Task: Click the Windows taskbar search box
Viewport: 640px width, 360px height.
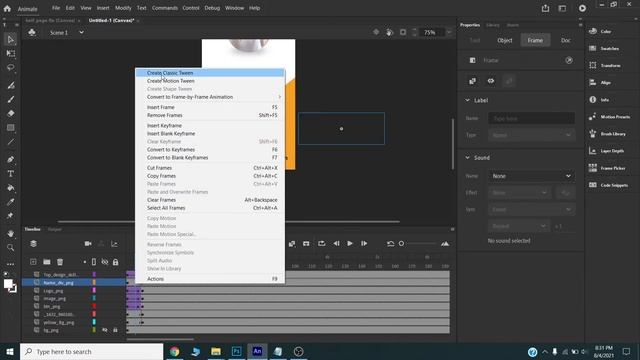Action: pos(91,351)
